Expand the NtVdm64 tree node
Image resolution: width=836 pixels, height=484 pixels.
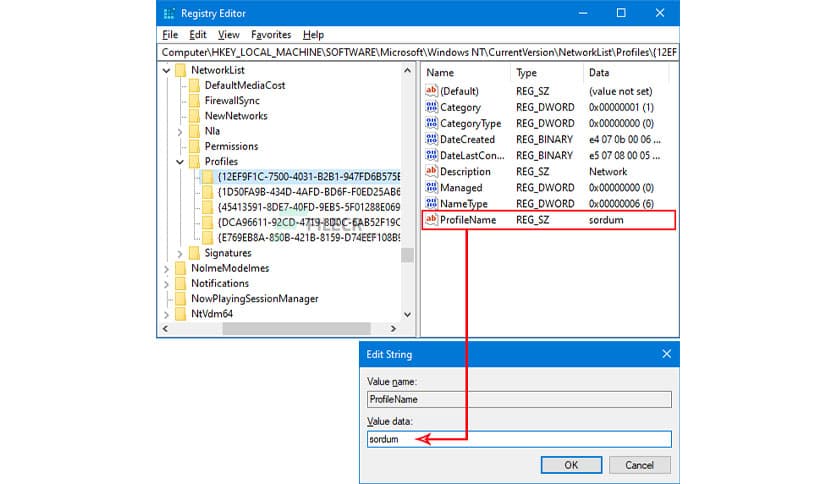click(x=166, y=314)
